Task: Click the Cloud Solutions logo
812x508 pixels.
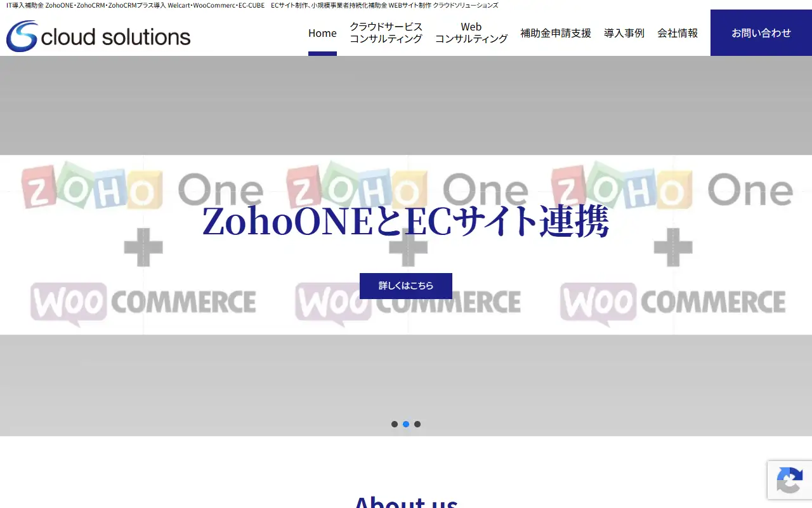Action: [98, 36]
